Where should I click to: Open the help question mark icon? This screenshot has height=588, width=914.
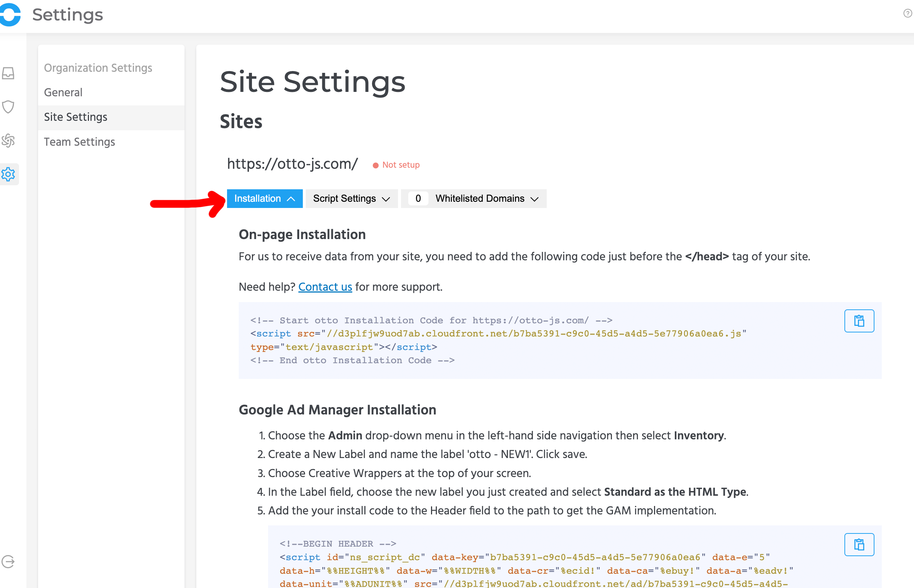[x=907, y=14]
